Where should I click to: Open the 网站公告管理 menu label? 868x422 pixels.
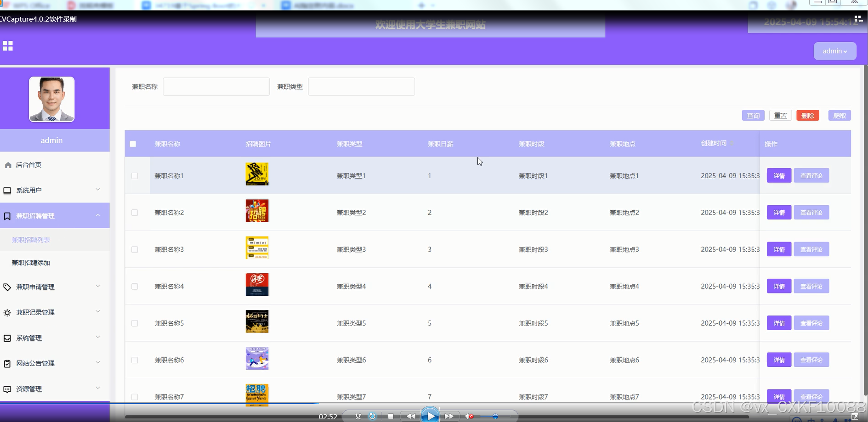click(35, 363)
